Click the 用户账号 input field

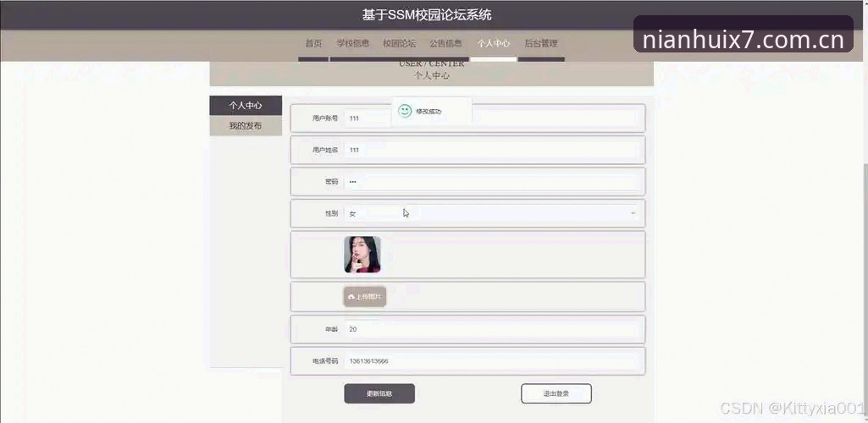(x=491, y=118)
